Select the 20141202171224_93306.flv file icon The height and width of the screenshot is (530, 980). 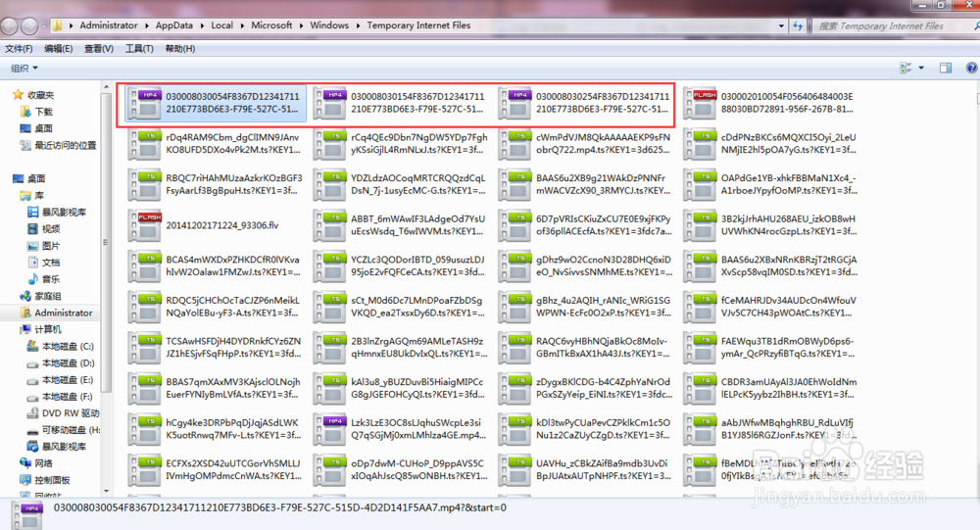(145, 225)
